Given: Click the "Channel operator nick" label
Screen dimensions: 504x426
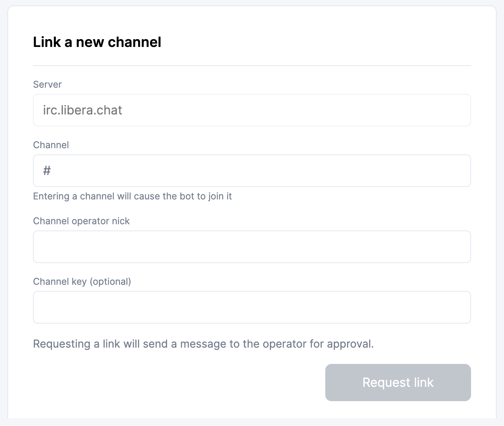Looking at the screenshot, I should [x=81, y=221].
